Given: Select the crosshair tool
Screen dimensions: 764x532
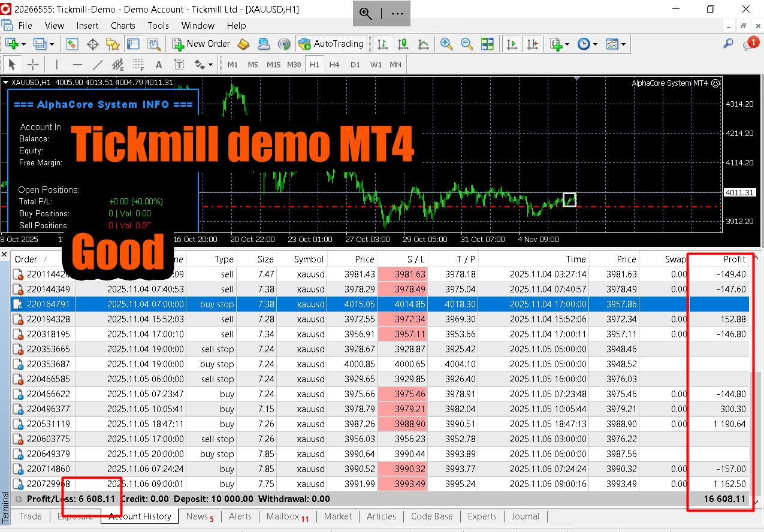Looking at the screenshot, I should 33,65.
